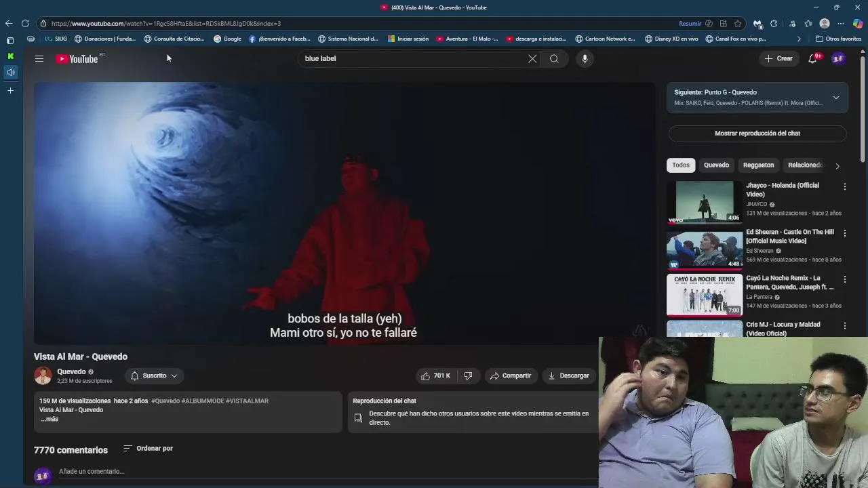868x488 pixels.
Task: Open the Cartoon Network bookmark
Action: tap(605, 39)
